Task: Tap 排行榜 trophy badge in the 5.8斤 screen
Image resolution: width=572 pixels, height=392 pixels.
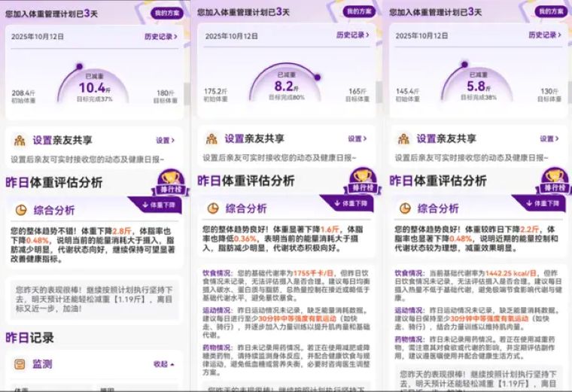Action: coord(554,178)
